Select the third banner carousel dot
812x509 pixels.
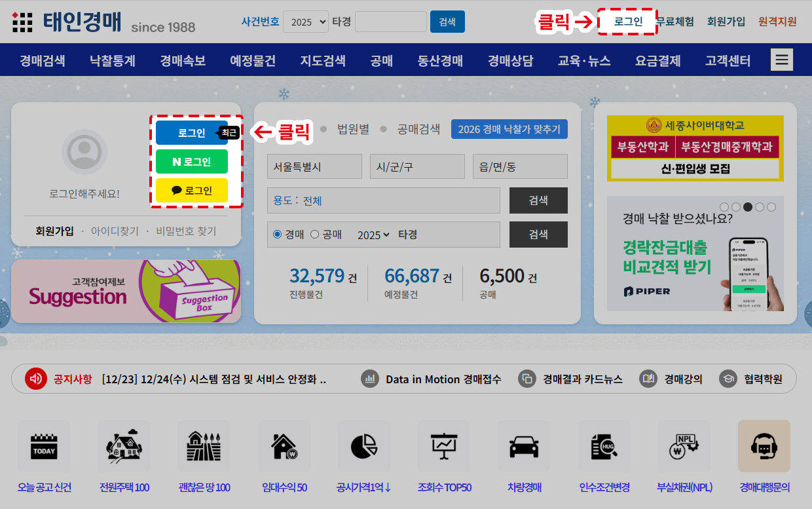pos(748,207)
